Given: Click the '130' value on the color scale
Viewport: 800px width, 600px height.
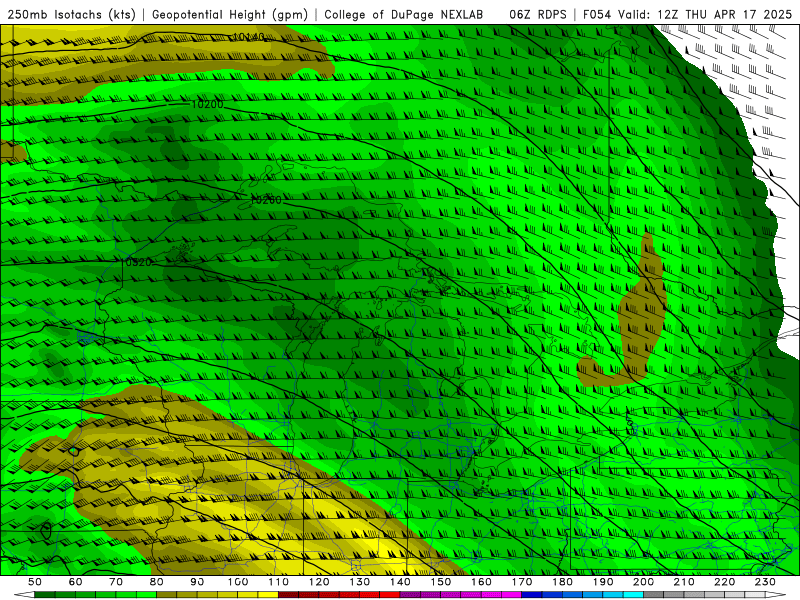Looking at the screenshot, I should (360, 582).
